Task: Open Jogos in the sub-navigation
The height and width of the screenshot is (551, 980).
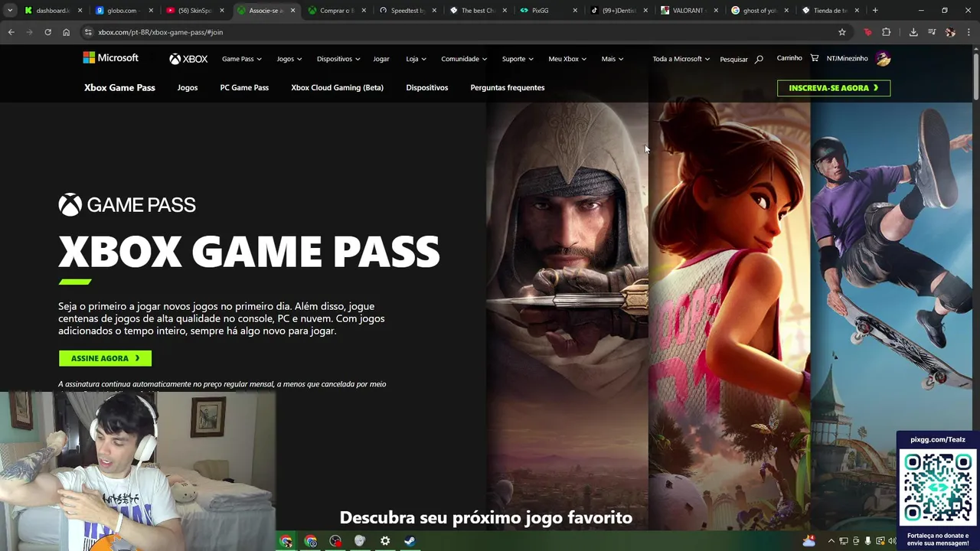Action: tap(188, 88)
